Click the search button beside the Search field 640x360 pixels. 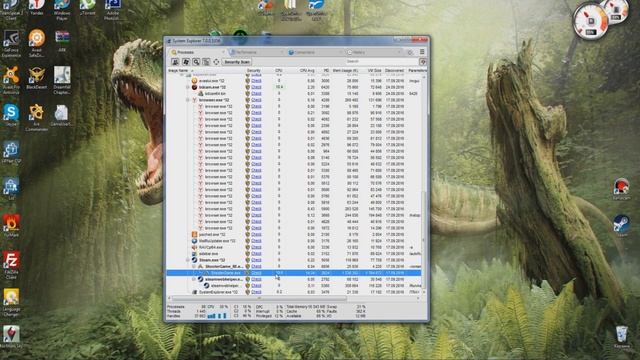(x=423, y=62)
